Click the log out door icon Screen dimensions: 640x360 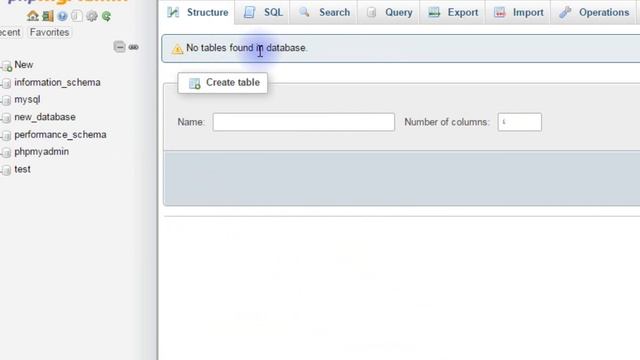(x=48, y=16)
